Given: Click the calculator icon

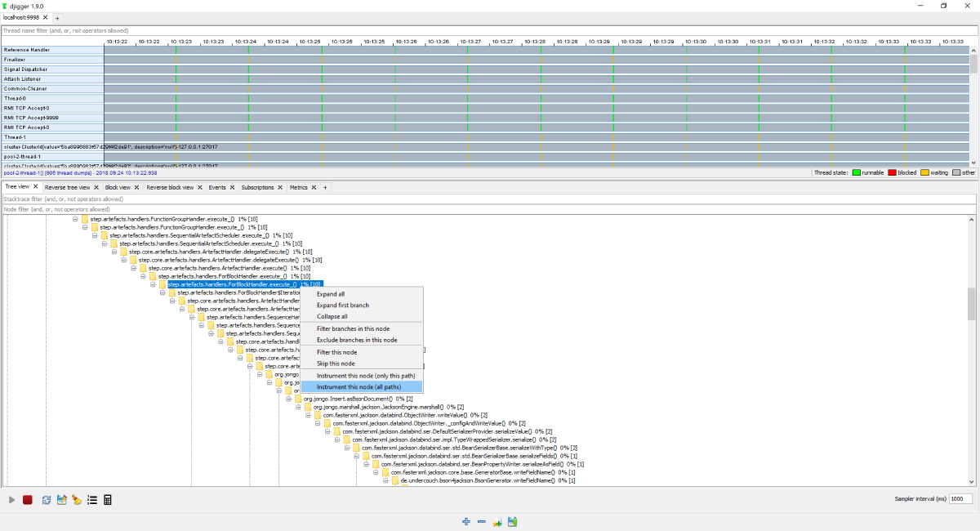Looking at the screenshot, I should [107, 500].
